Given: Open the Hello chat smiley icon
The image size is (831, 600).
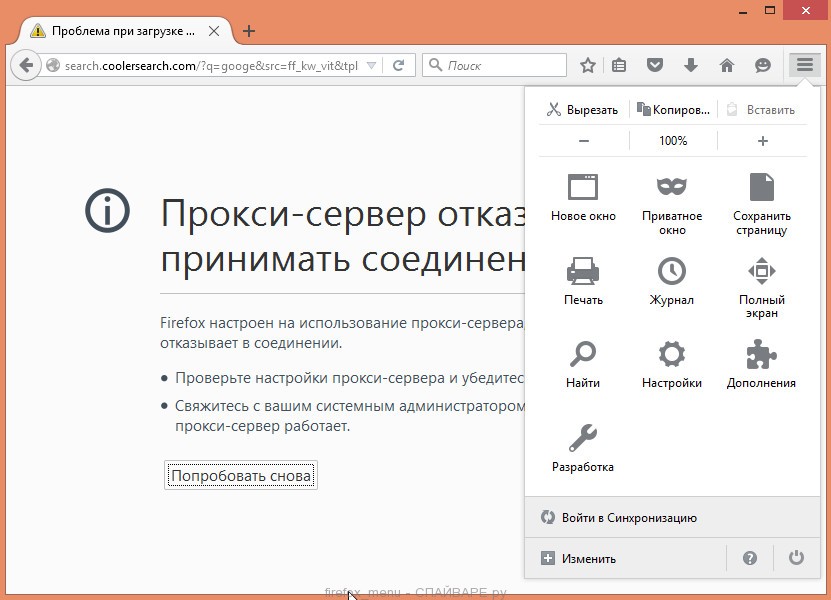Looking at the screenshot, I should click(762, 65).
